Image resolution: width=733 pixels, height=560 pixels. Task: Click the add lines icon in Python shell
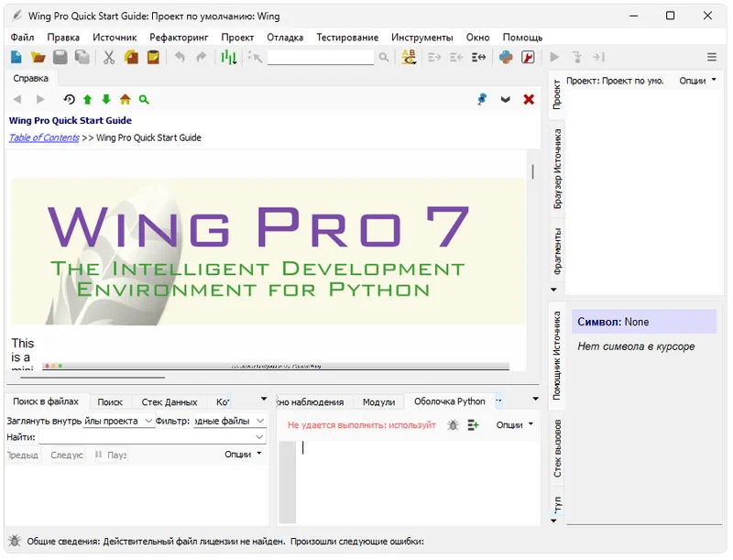473,425
